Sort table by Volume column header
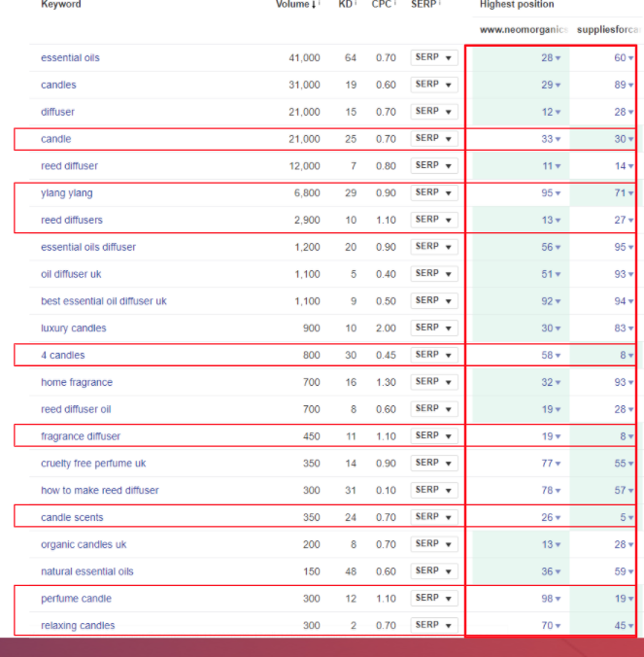 [x=292, y=4]
